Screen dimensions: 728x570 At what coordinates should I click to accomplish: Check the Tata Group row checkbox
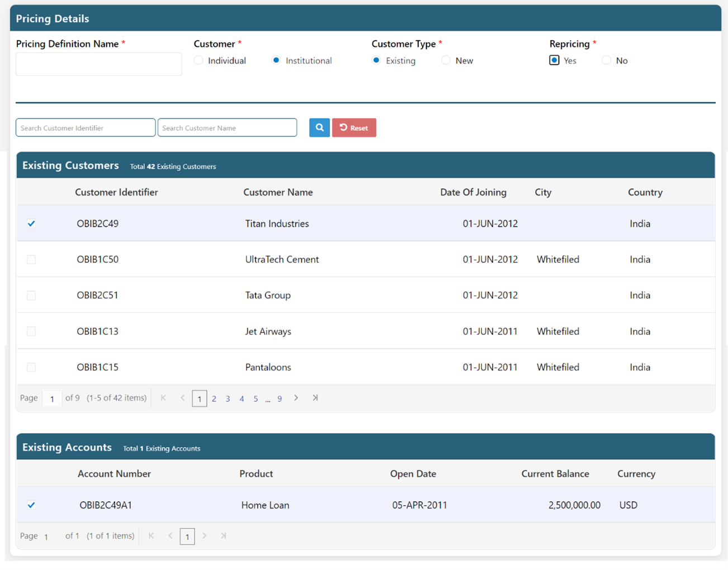coord(31,295)
